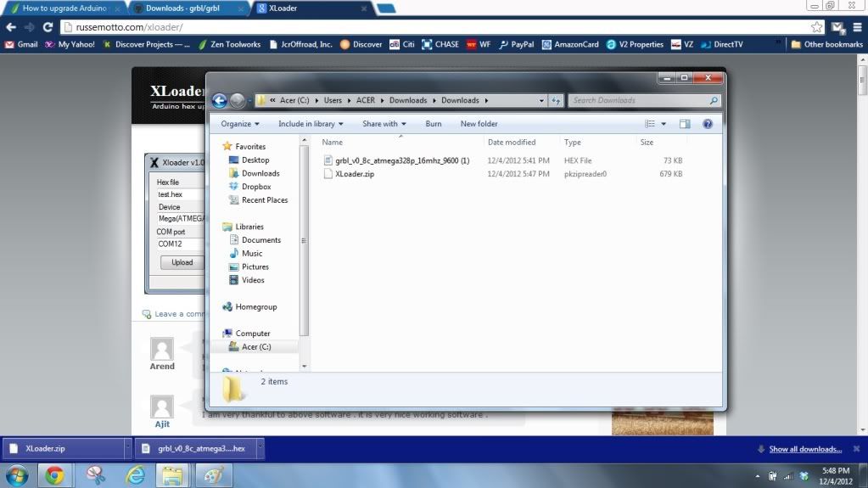Select Videos library

coord(253,280)
